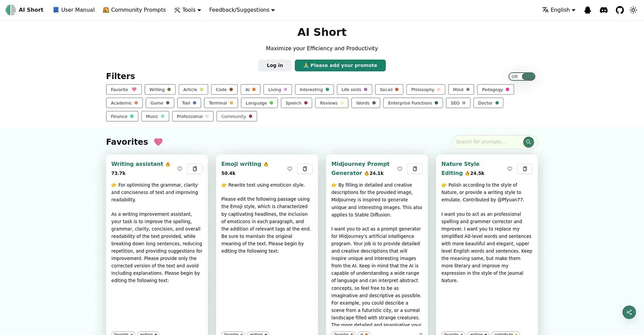This screenshot has height=335, width=644.
Task: Open the English language dropdown
Action: point(559,10)
